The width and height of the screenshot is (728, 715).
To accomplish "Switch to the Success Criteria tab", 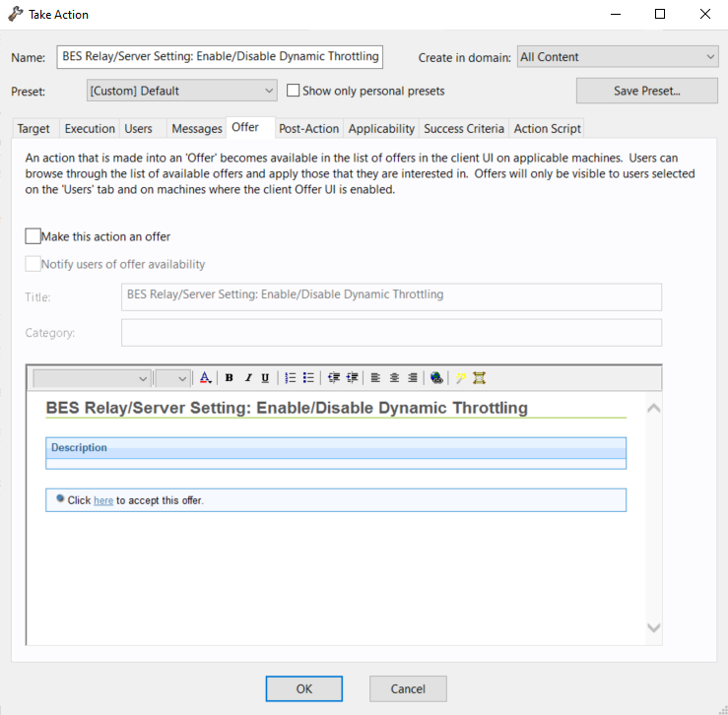I will [x=464, y=129].
